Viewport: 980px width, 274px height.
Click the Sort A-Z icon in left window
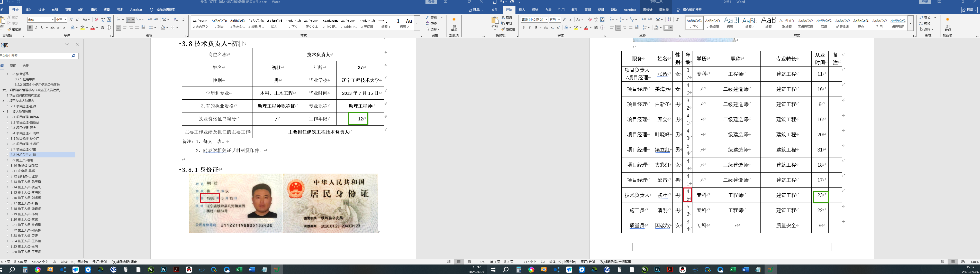click(x=176, y=19)
